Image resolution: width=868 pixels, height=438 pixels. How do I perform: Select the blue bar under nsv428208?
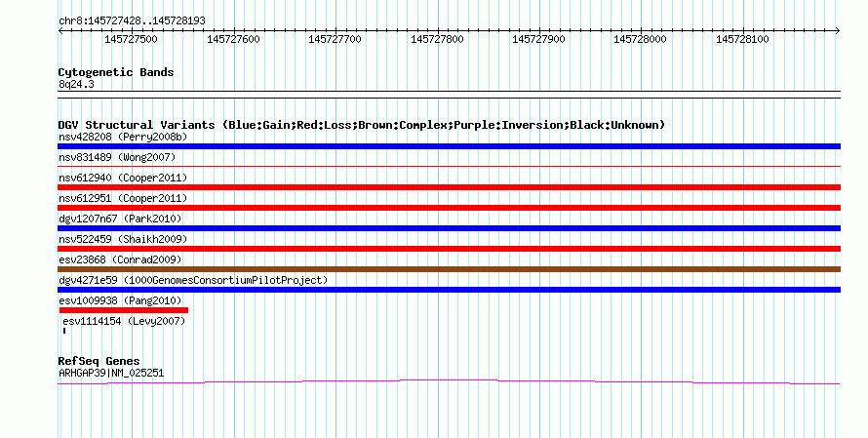[449, 146]
